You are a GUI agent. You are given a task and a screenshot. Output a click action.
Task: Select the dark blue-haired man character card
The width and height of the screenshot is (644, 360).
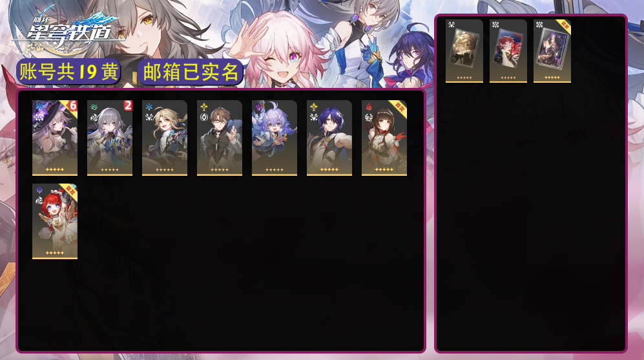329,138
